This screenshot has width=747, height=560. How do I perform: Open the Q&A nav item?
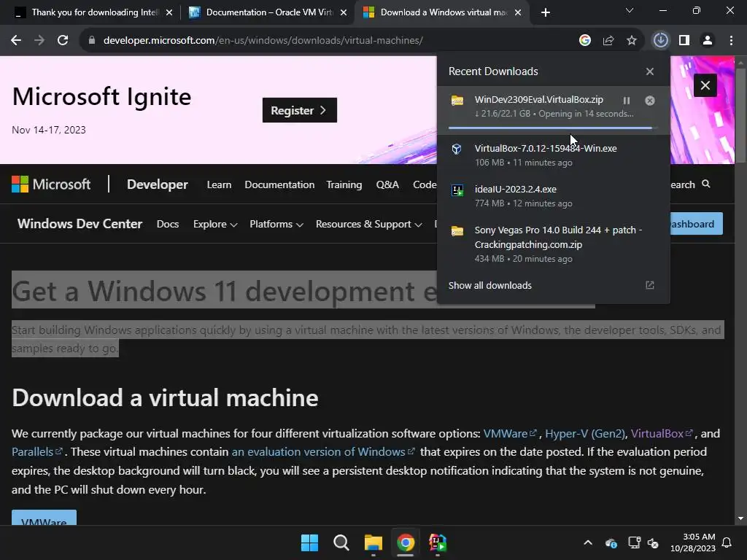[x=387, y=184]
